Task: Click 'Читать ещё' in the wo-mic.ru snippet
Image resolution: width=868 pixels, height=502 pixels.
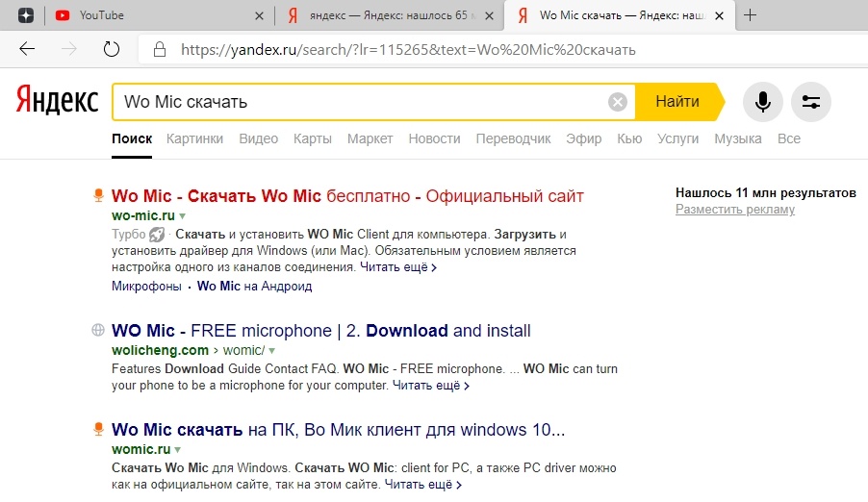Action: (x=398, y=267)
